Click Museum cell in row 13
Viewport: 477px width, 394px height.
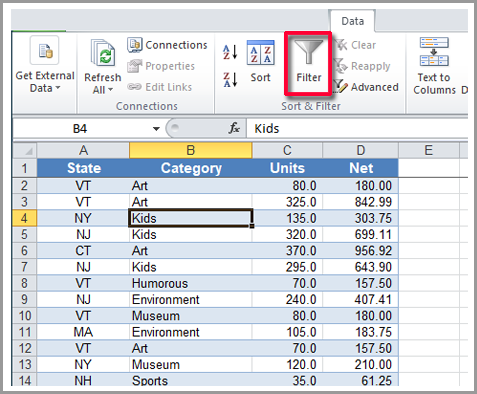pos(190,365)
